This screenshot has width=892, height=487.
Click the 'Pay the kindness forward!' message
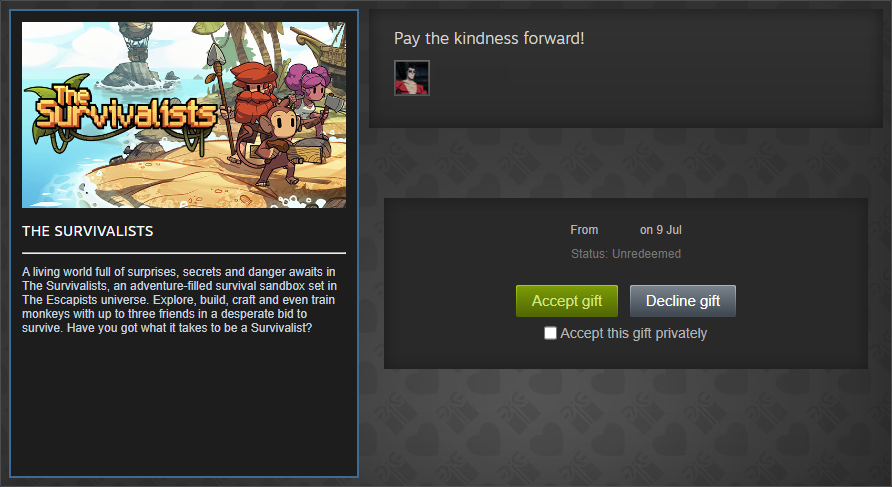(489, 39)
